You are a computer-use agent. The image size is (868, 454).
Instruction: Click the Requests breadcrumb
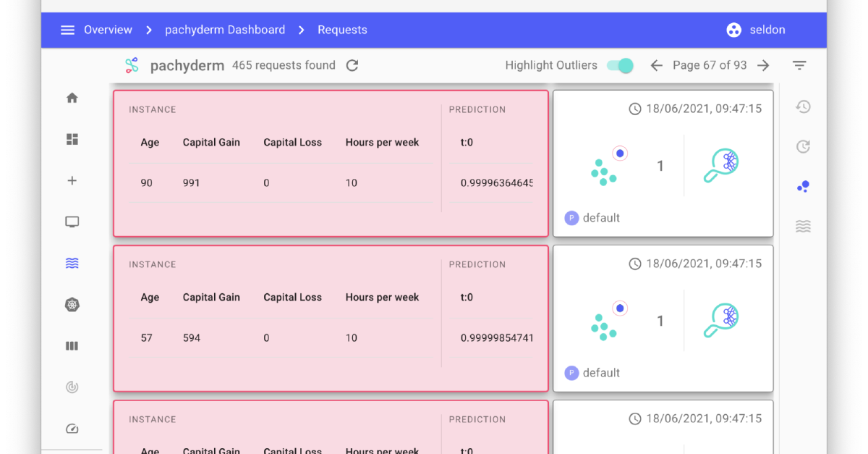click(x=342, y=30)
